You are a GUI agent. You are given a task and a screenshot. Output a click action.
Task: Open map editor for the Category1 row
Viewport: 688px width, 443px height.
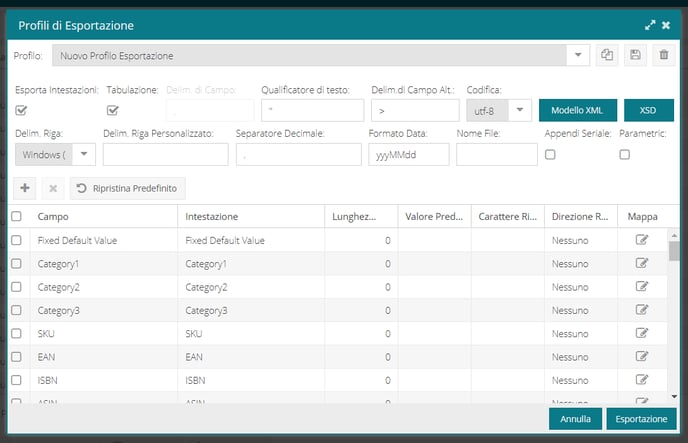pyautogui.click(x=642, y=263)
